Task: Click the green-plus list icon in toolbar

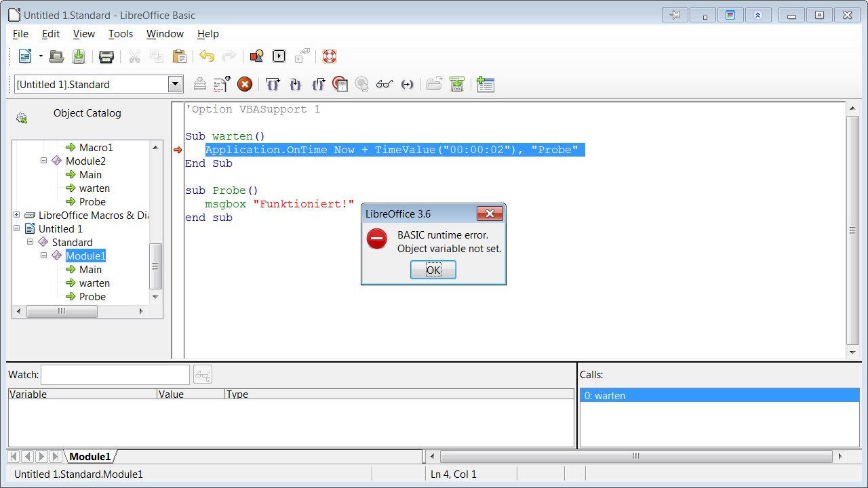Action: [x=486, y=84]
